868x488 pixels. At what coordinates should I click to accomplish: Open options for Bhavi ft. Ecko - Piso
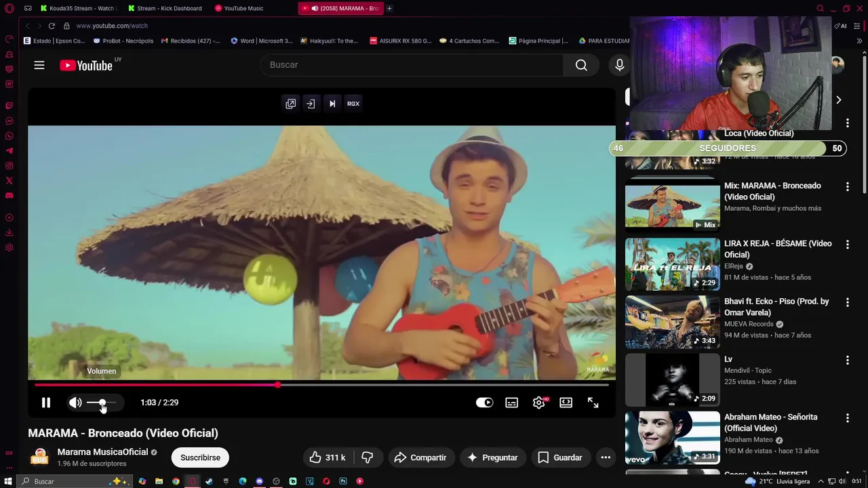847,302
